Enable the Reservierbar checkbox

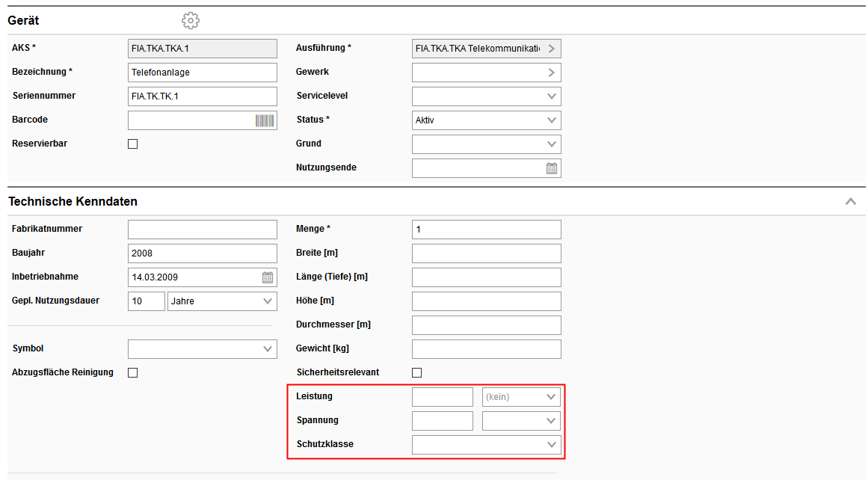133,144
